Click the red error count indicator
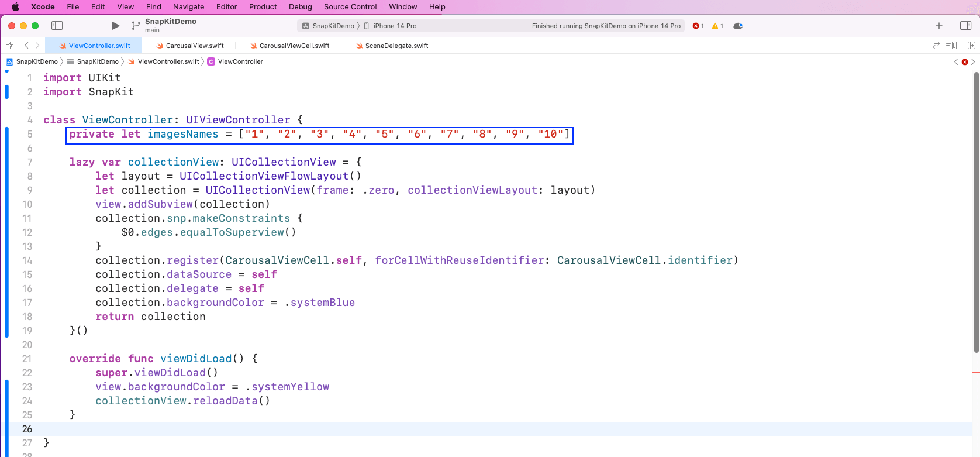The width and height of the screenshot is (980, 457). click(x=698, y=26)
